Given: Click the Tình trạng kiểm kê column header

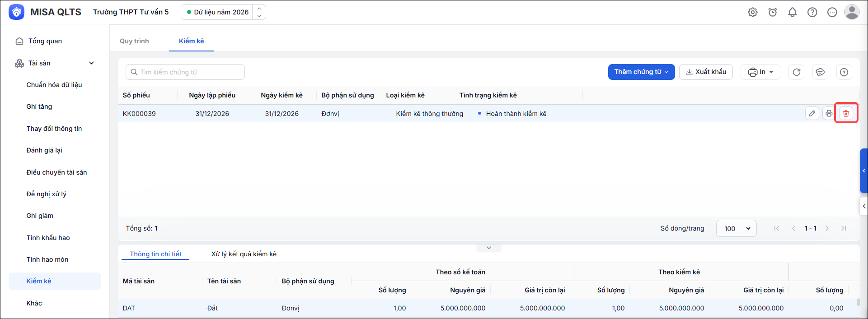Looking at the screenshot, I should 488,95.
